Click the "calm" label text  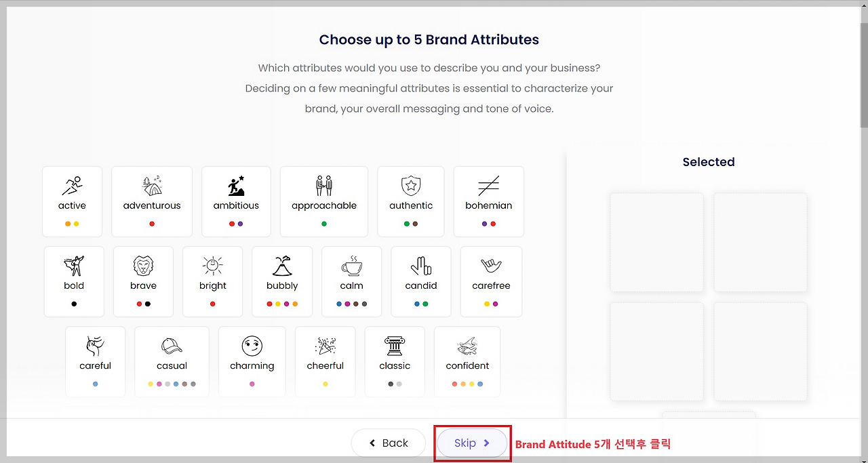(x=351, y=285)
